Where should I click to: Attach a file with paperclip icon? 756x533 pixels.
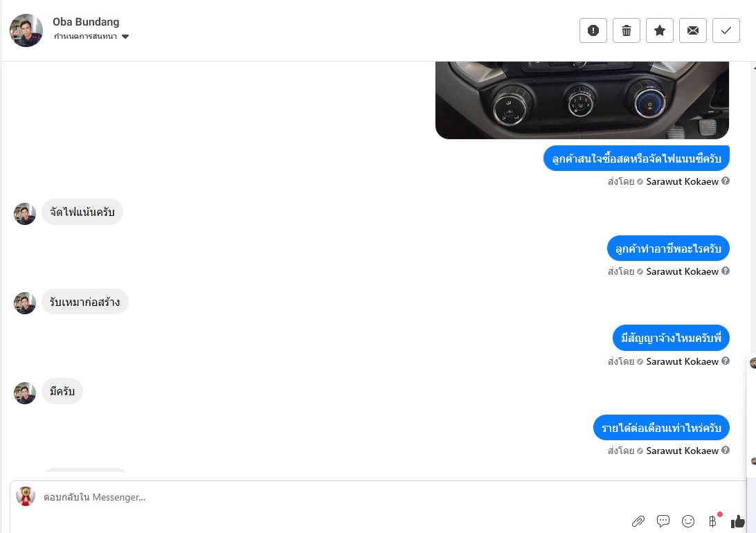pos(638,521)
